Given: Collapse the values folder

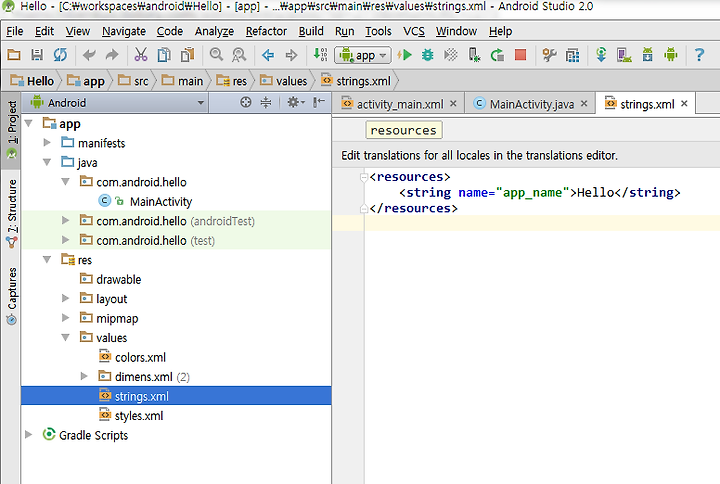Looking at the screenshot, I should point(66,338).
